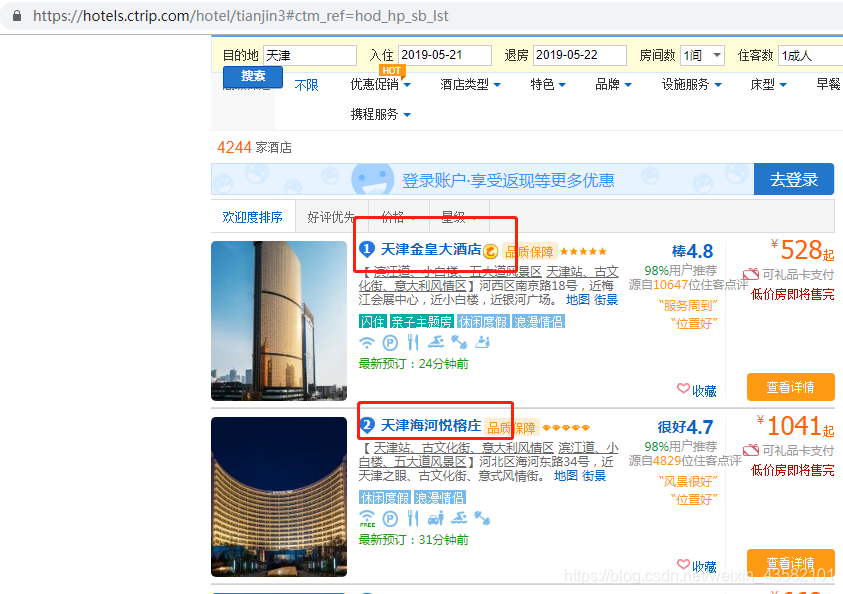Image resolution: width=843 pixels, height=594 pixels.
Task: Click the gym dumbbell icon for 天津金皇大酒店
Action: coord(459,342)
